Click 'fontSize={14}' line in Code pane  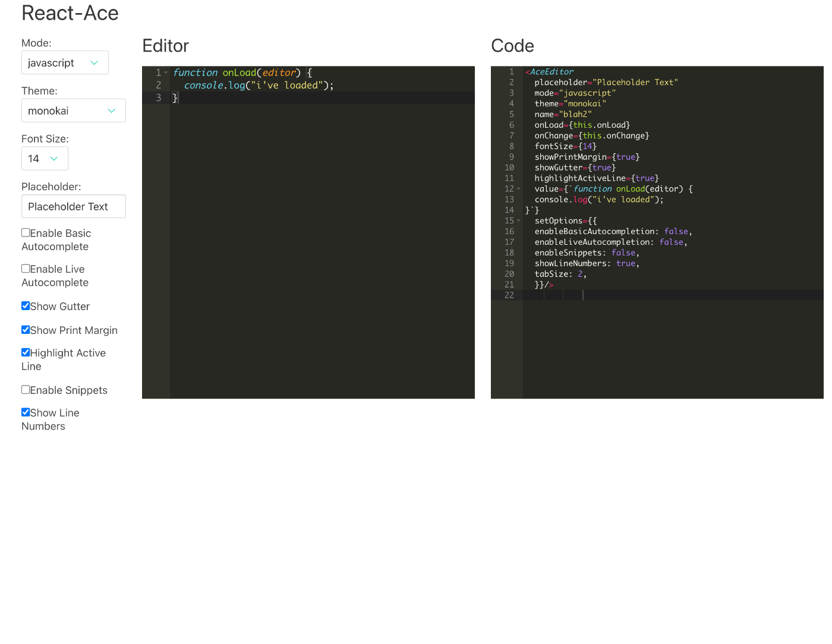click(566, 147)
